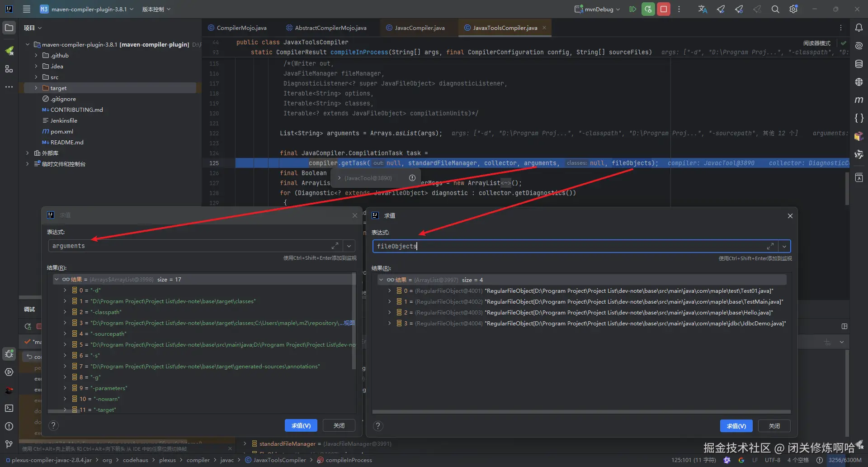Toggle reader mode (阅读器模式)
The height and width of the screenshot is (467, 868).
pos(817,43)
